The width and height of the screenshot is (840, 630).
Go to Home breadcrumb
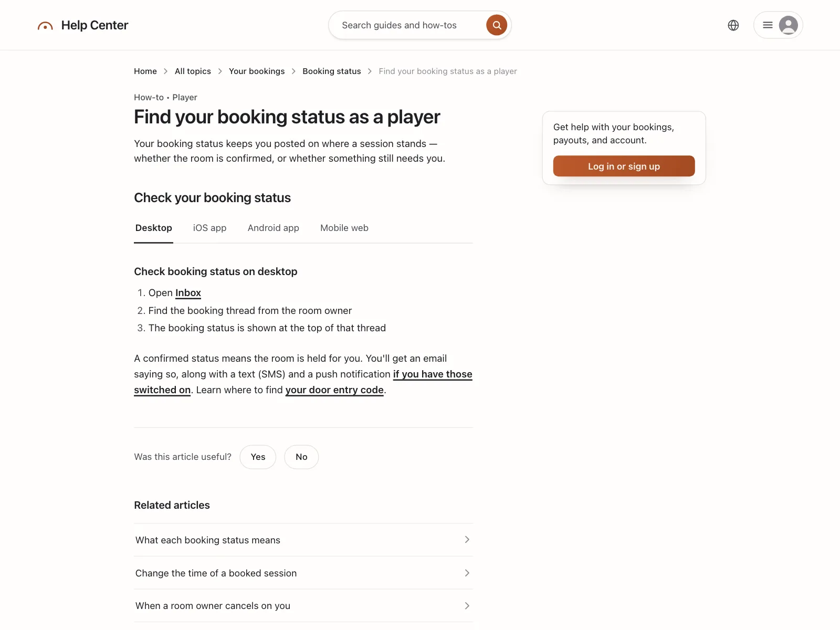(x=145, y=71)
